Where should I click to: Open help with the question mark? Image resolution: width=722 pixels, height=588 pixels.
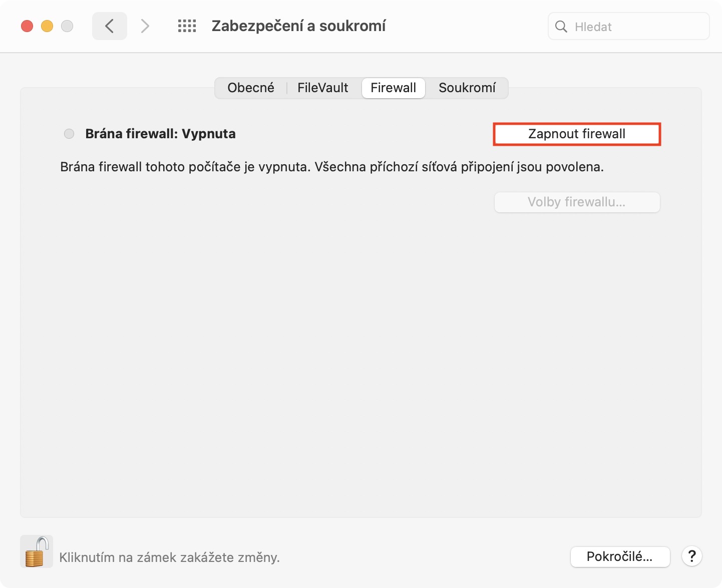coord(691,556)
